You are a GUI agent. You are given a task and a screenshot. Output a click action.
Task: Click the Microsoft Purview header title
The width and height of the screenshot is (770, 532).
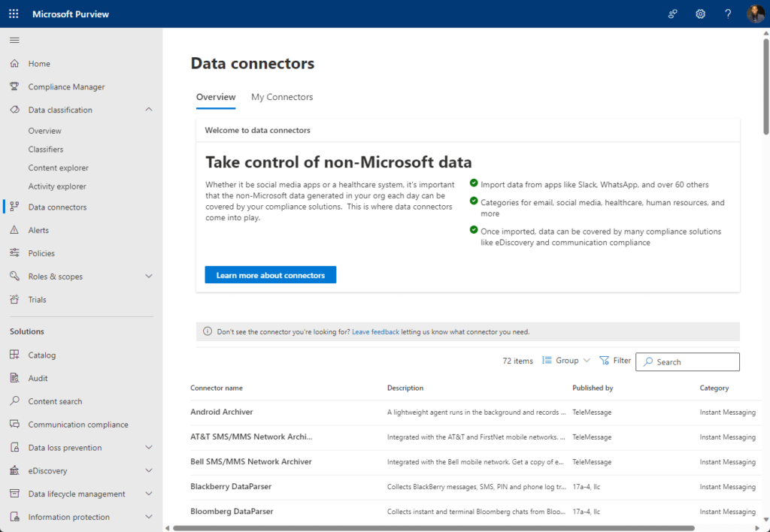[71, 14]
